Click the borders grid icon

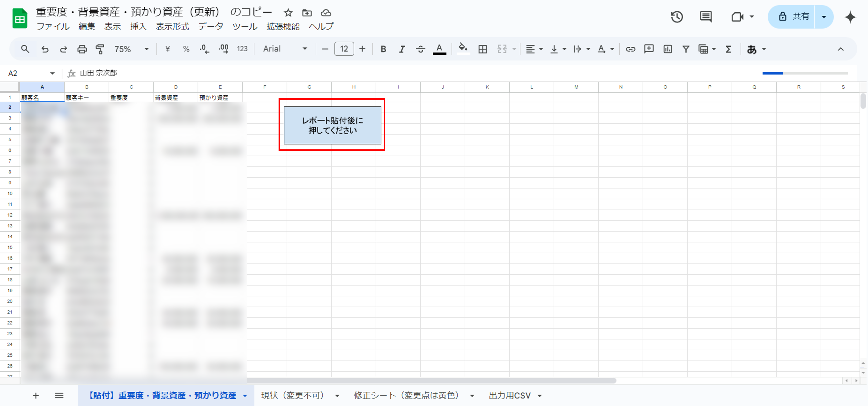pos(483,49)
